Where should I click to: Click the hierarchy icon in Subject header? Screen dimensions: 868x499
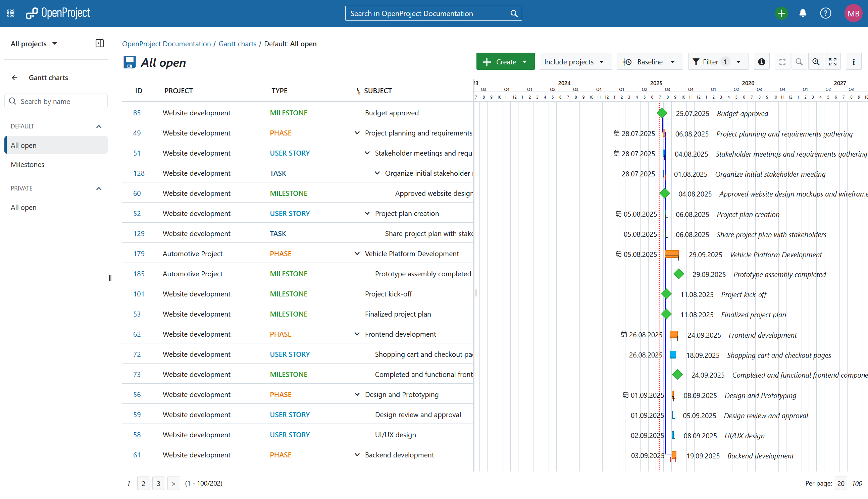[x=358, y=91]
